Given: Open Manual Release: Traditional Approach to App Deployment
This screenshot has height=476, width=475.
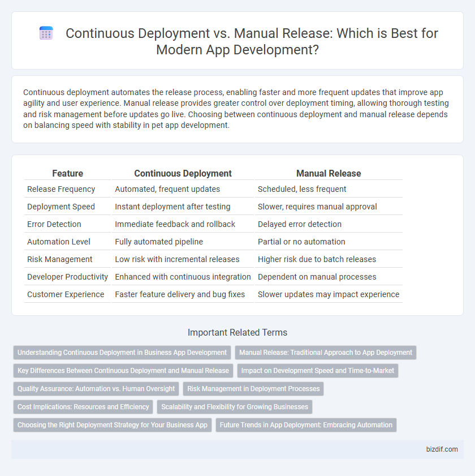Looking at the screenshot, I should (x=326, y=353).
